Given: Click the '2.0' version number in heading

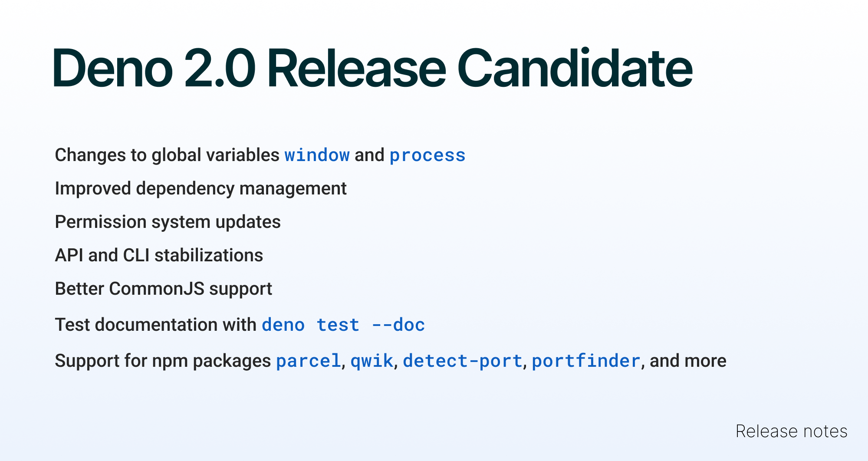Looking at the screenshot, I should (x=220, y=69).
